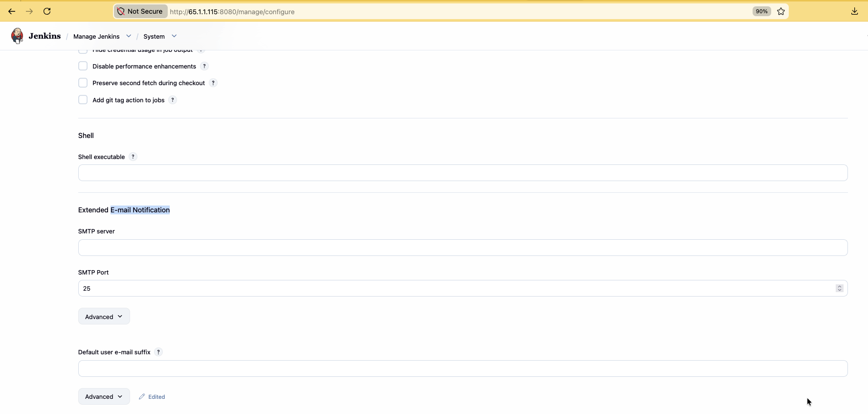
Task: Enable Disable performance enhancements checkbox
Action: click(83, 66)
